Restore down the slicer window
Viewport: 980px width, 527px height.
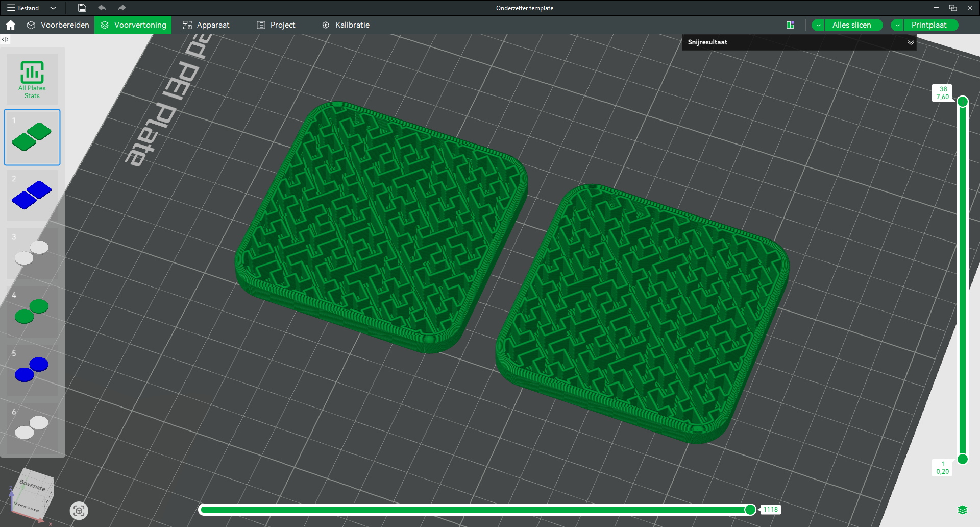[953, 8]
